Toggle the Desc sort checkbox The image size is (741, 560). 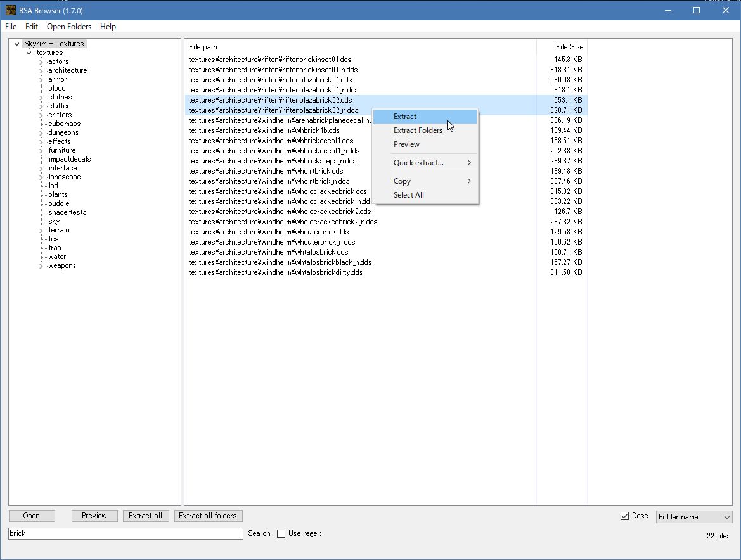pos(625,516)
